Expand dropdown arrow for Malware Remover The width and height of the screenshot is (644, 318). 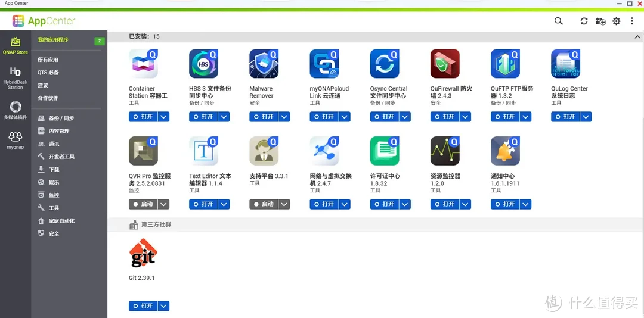tap(284, 117)
